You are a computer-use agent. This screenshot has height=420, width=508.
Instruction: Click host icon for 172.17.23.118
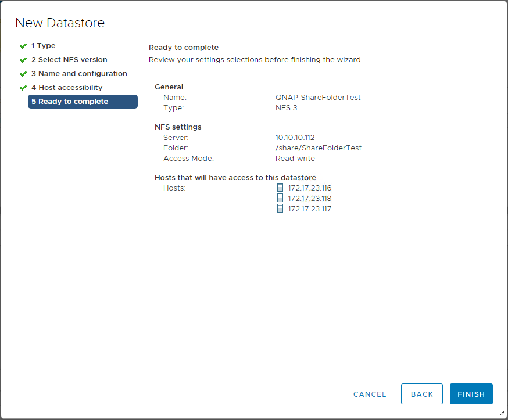pyautogui.click(x=280, y=198)
